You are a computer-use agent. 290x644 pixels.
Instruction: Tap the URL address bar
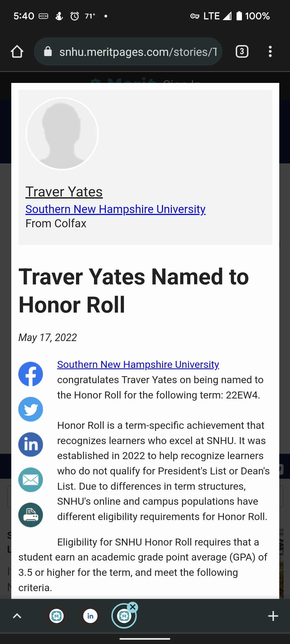137,52
